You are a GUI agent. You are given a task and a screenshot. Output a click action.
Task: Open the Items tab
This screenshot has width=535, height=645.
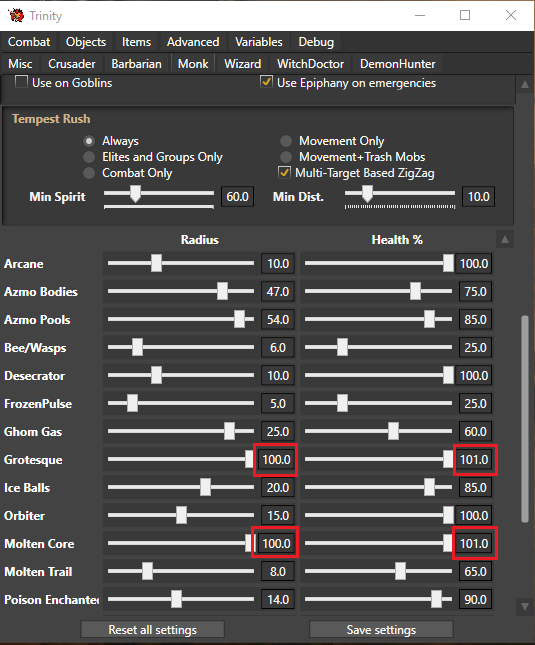pyautogui.click(x=136, y=42)
